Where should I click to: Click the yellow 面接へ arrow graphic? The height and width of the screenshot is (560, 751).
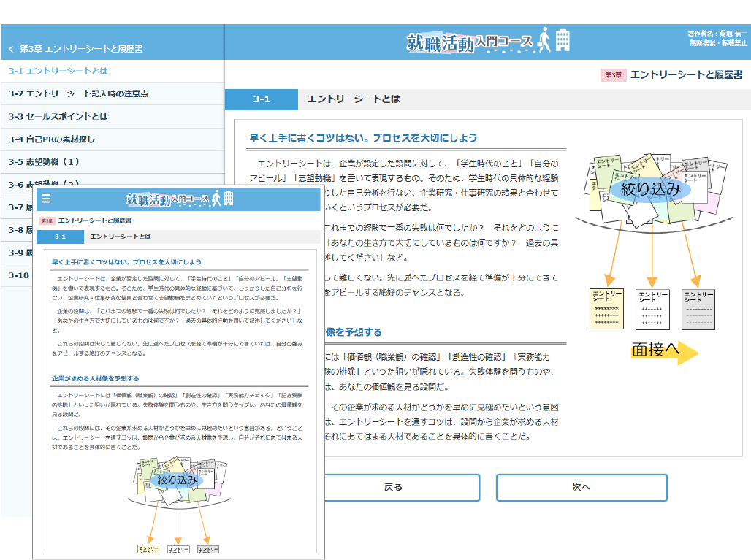point(665,350)
